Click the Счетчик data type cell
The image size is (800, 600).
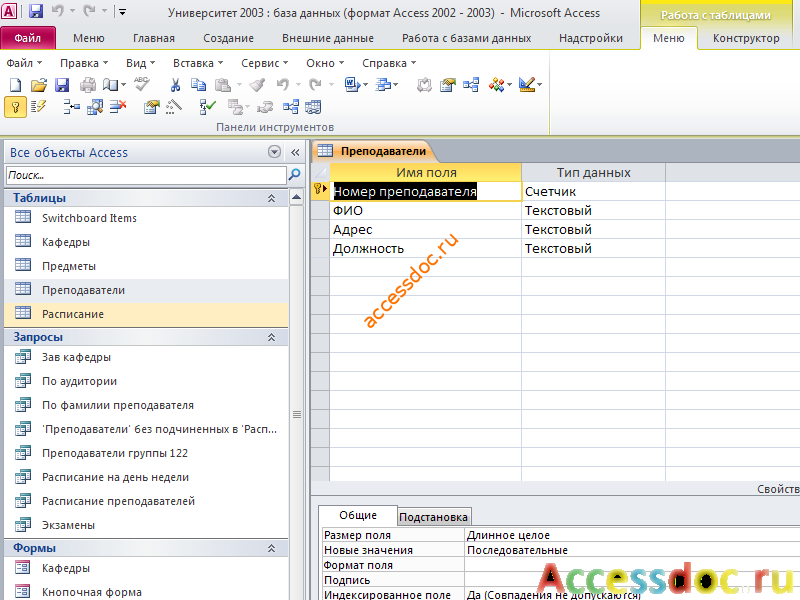pos(593,191)
